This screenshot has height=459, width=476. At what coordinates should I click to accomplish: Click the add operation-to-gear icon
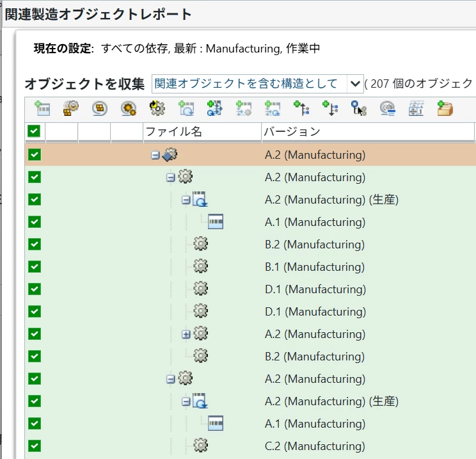pyautogui.click(x=244, y=108)
